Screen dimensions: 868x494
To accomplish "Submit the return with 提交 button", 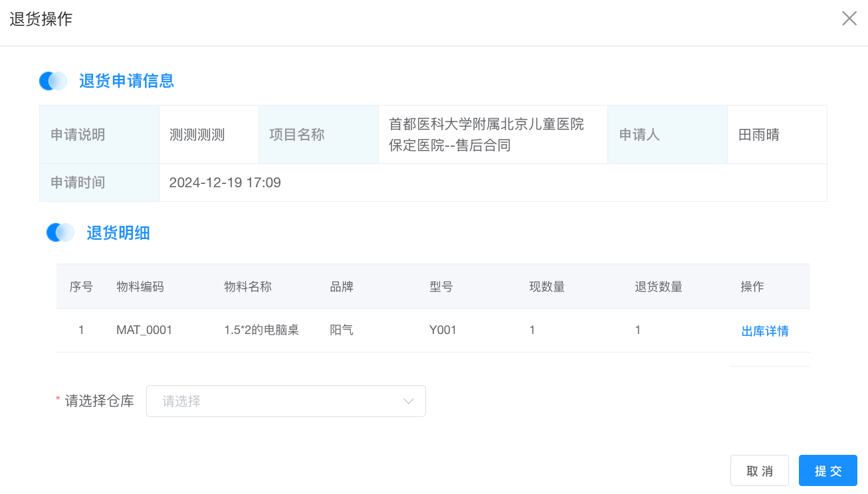I will pos(827,471).
